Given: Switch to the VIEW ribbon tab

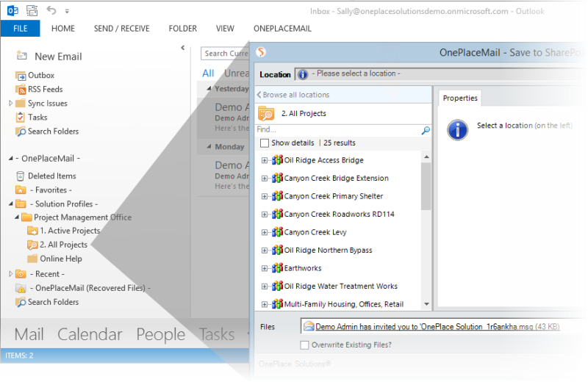Looking at the screenshot, I should (x=225, y=29).
